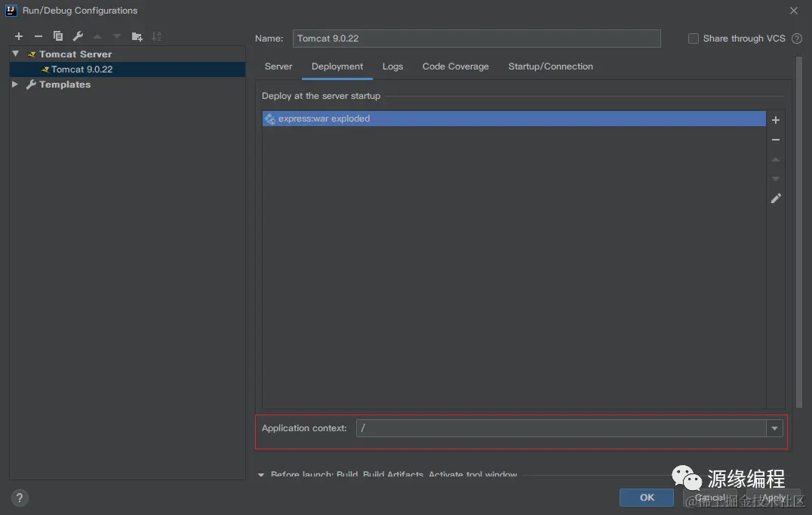Add a deployment artifact
Viewport: 812px width, 515px height.
pos(776,120)
